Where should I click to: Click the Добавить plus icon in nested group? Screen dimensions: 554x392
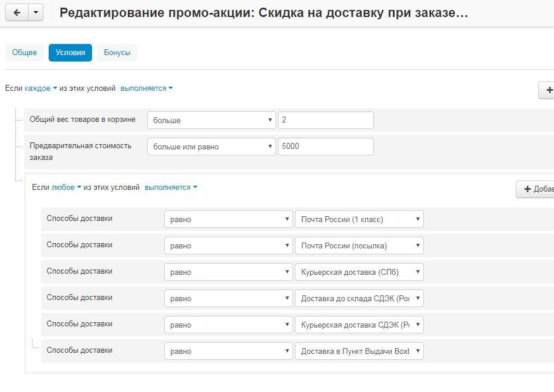tap(528, 189)
